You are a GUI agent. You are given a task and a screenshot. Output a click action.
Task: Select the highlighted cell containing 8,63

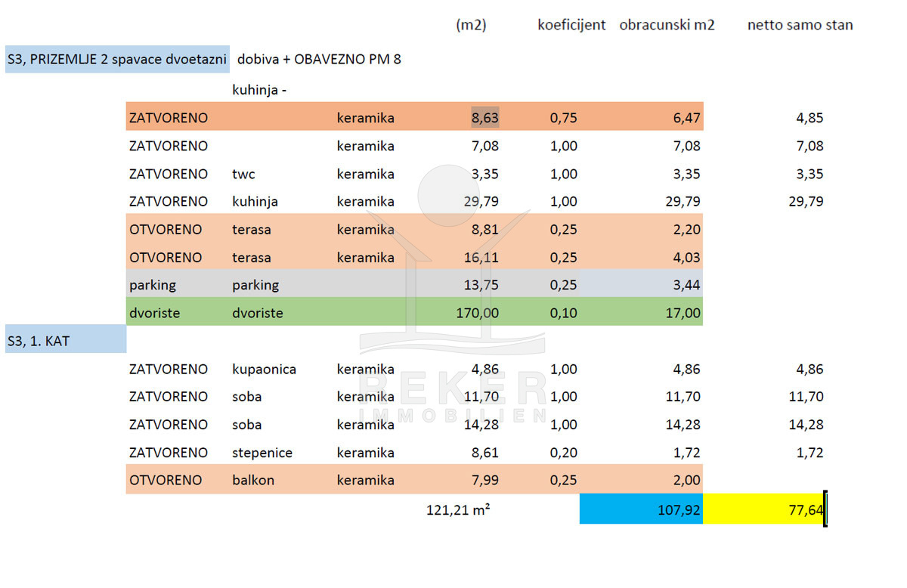(484, 118)
